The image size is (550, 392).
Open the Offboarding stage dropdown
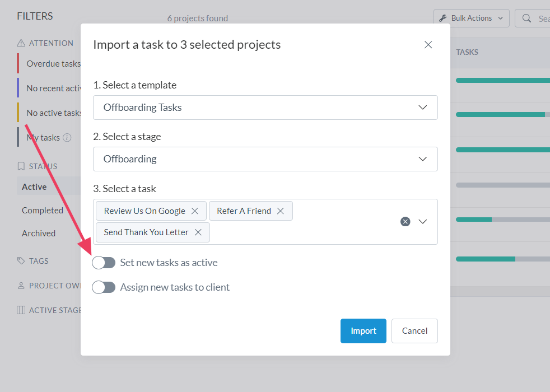(265, 159)
